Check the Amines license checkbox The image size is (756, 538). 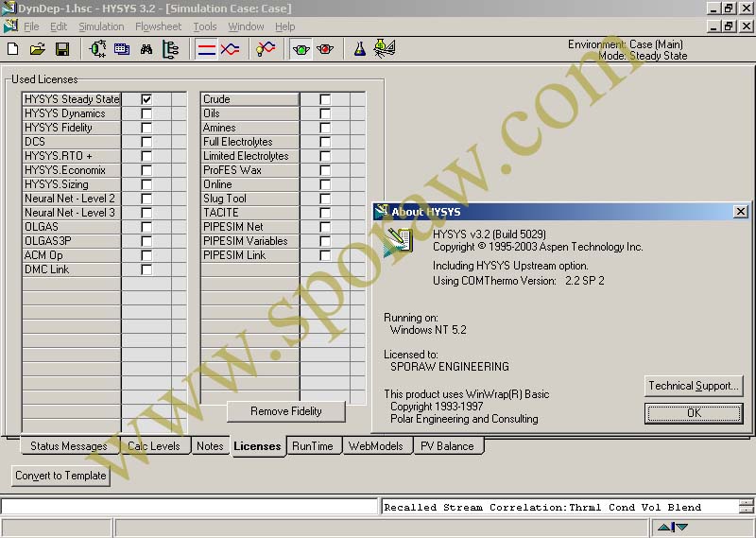click(325, 128)
